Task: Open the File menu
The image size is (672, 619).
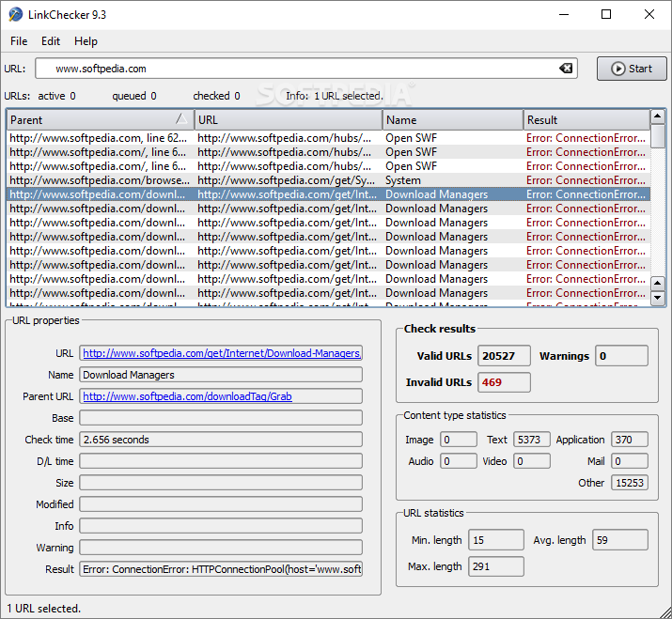Action: [19, 41]
